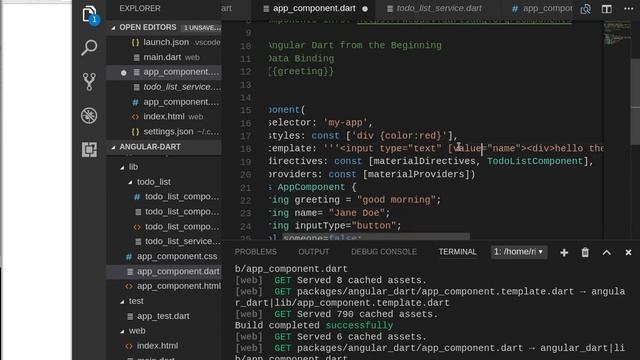Open app_test.dart in the test folder
640x360 pixels.
164,316
